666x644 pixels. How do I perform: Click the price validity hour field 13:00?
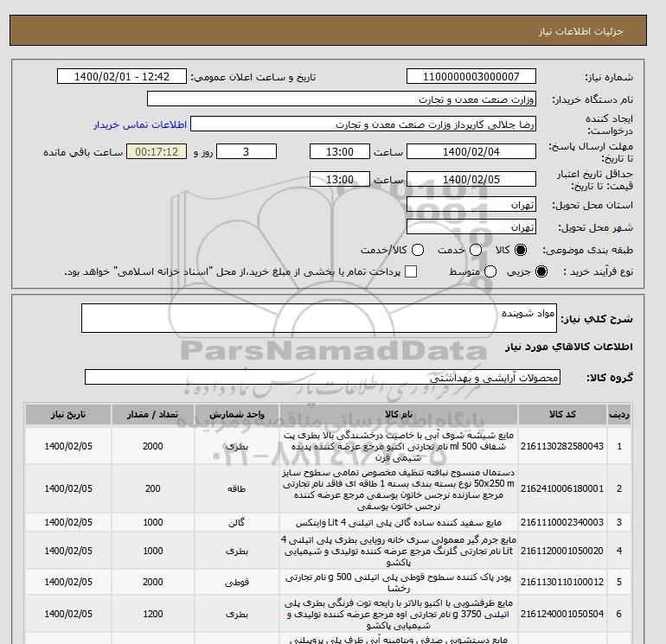click(340, 179)
